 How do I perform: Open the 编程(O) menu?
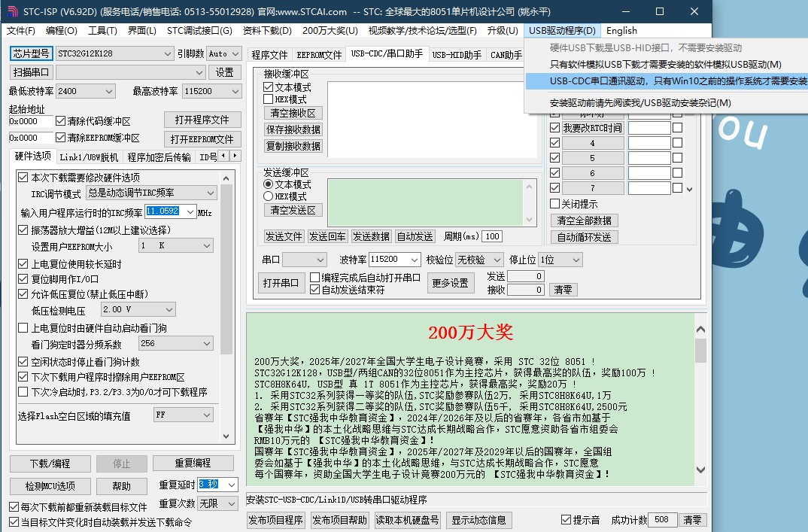(62, 31)
